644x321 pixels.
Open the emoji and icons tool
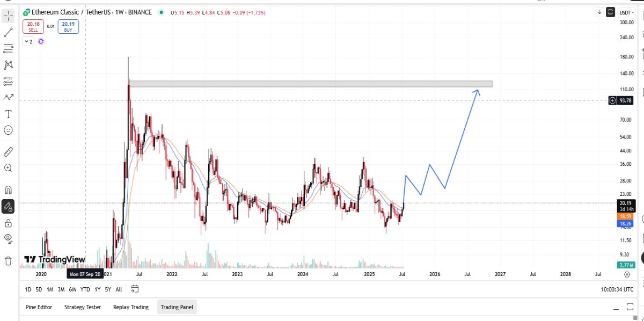(x=8, y=130)
